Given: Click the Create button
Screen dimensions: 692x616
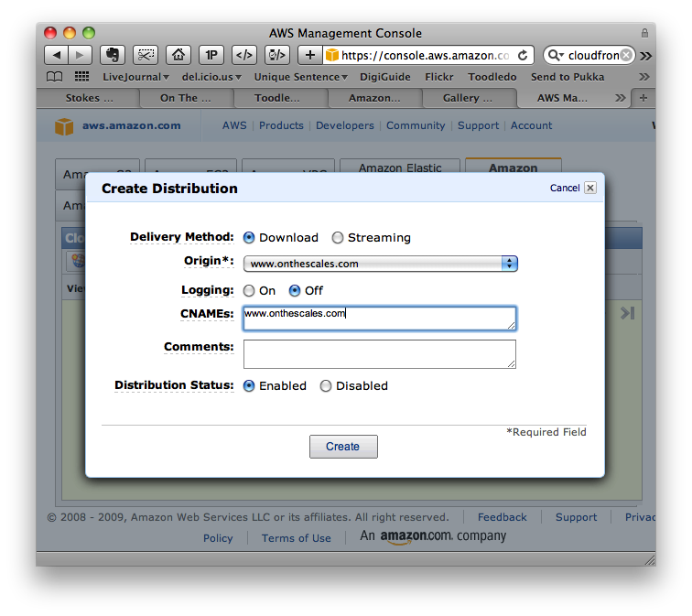Looking at the screenshot, I should (x=343, y=447).
